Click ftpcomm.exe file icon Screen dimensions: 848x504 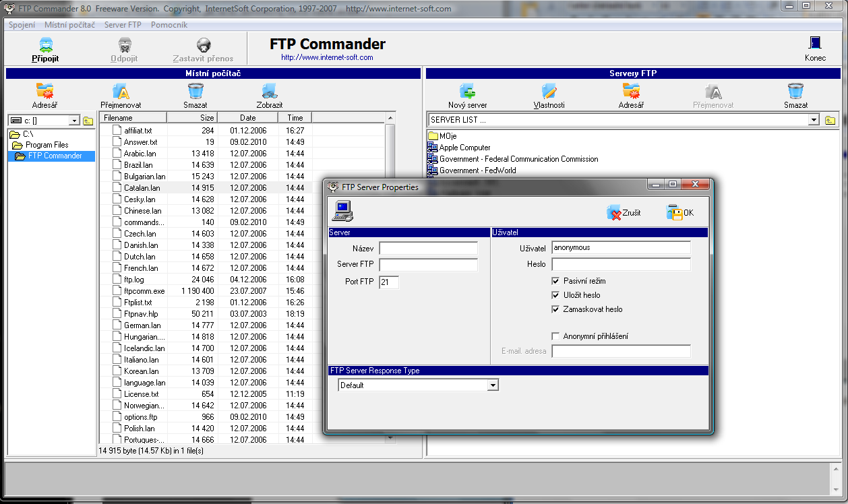coord(116,291)
